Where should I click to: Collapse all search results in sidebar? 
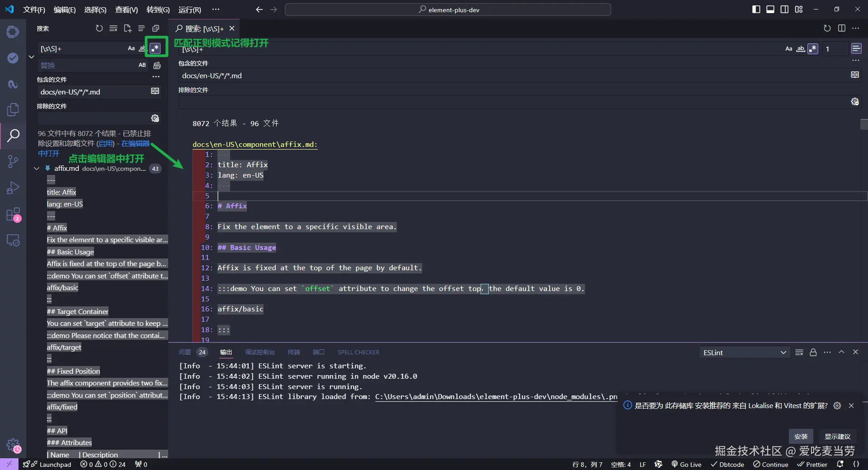[156, 28]
